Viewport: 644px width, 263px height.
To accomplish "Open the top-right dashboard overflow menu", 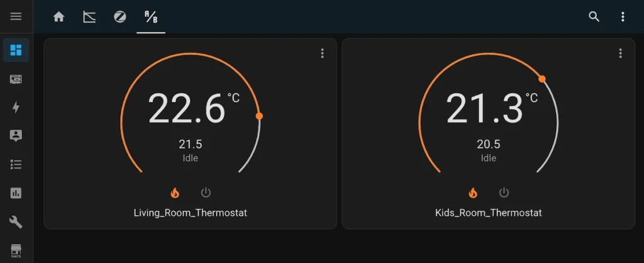I will coord(623,16).
